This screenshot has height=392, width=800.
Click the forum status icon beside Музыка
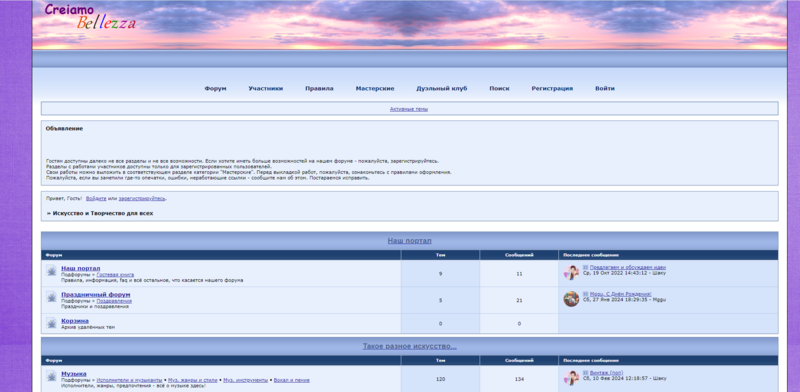pyautogui.click(x=52, y=376)
